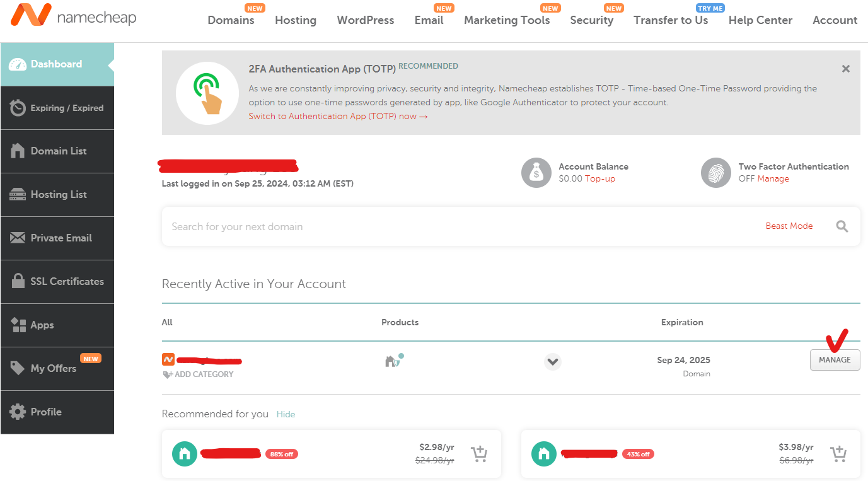Click the orange Namecheap domain icon

[x=168, y=360]
